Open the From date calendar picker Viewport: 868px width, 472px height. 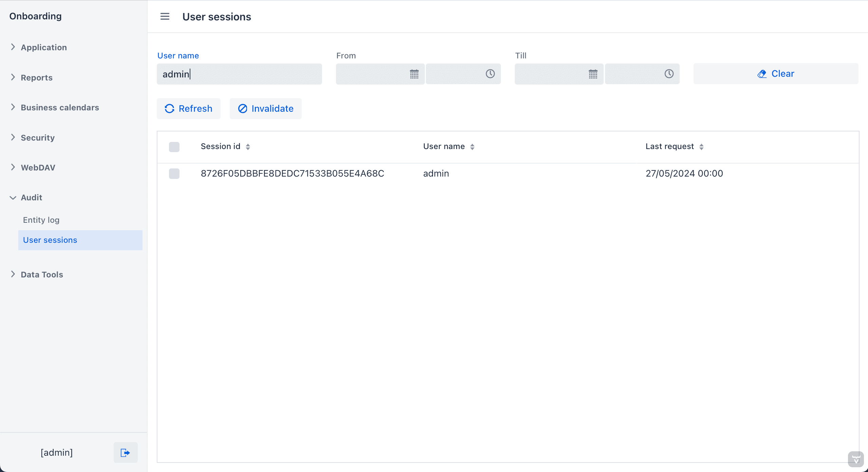coord(414,74)
